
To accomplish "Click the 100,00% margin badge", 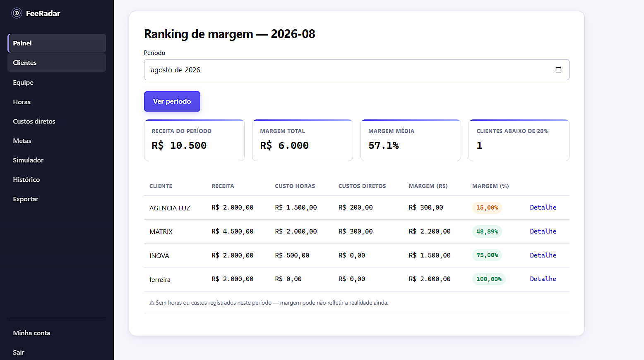I will 489,279.
